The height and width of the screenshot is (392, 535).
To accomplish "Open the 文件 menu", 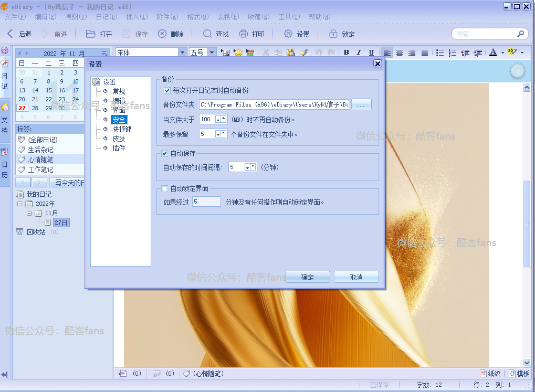I will 15,17.
